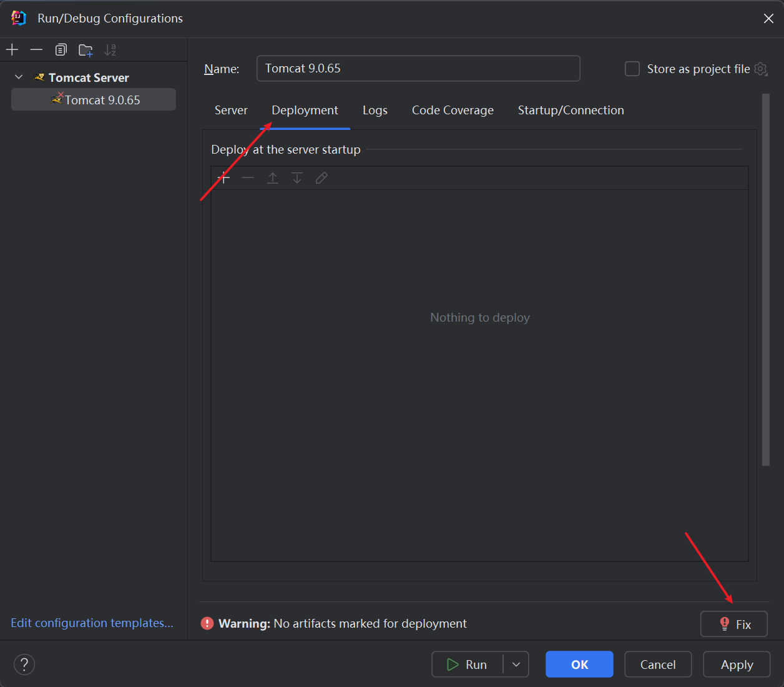
Task: Edit the deployment item with the pencil icon
Action: 321,178
